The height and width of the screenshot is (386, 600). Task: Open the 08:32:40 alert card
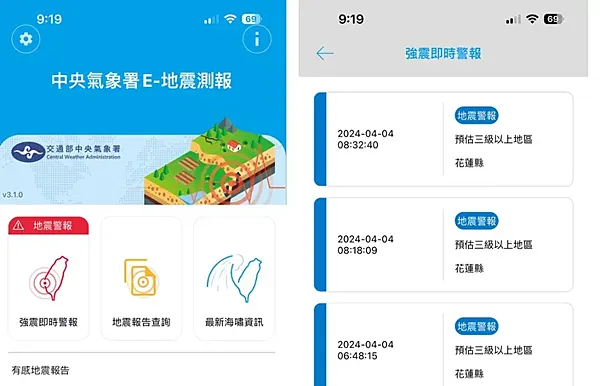click(444, 139)
